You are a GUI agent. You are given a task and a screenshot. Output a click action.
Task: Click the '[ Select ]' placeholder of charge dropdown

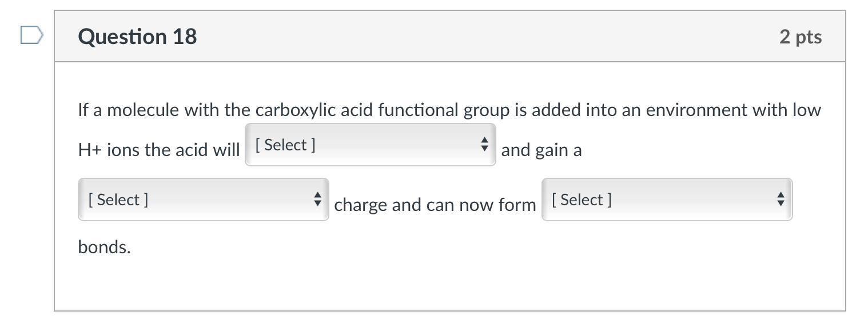[x=118, y=200]
